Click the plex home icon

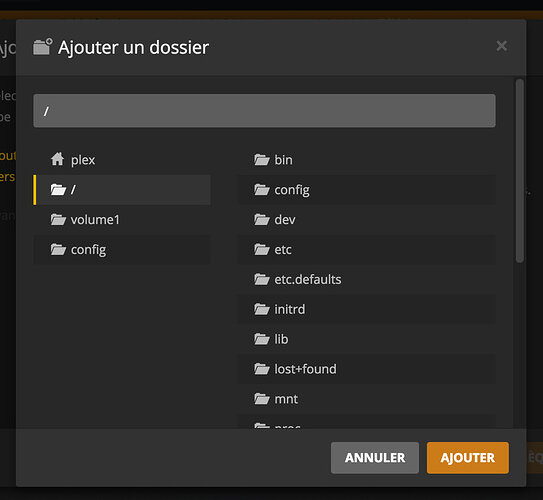point(57,159)
